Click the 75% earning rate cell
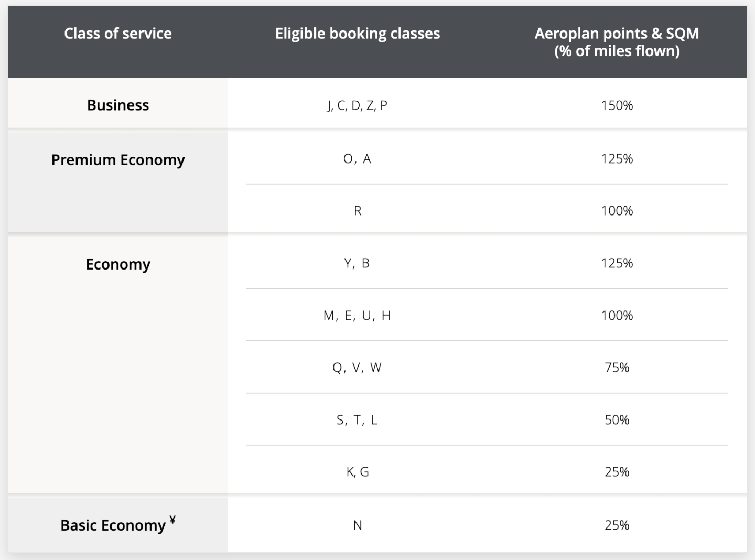Screen dimensions: 755x560 coord(617,368)
